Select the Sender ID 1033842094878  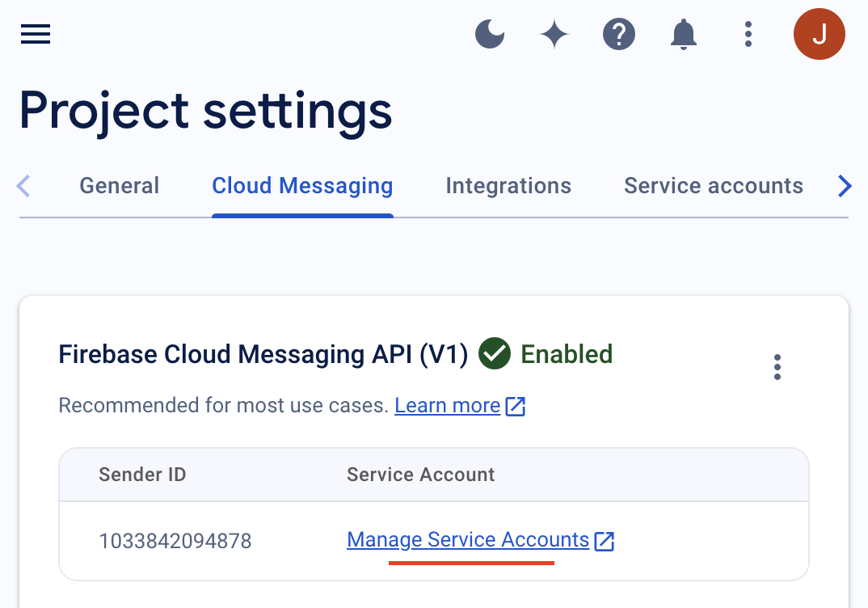point(175,540)
